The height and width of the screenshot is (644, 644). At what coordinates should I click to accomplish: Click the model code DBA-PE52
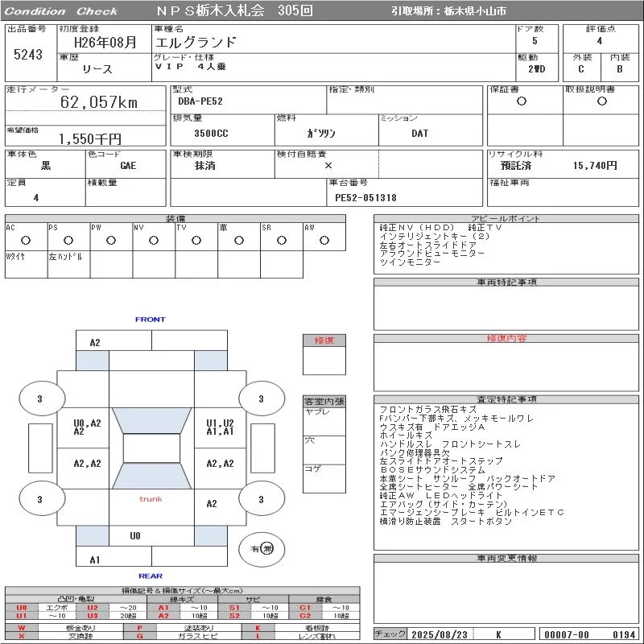(x=200, y=101)
